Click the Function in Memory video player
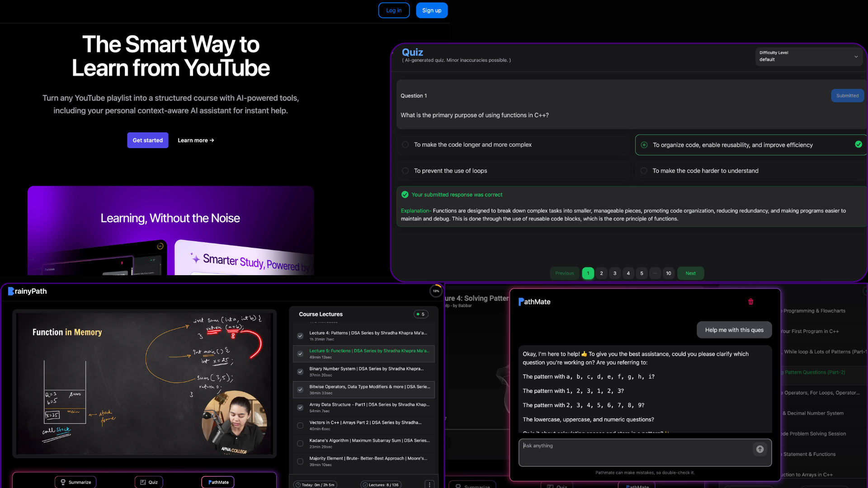The image size is (868, 488). 145,384
